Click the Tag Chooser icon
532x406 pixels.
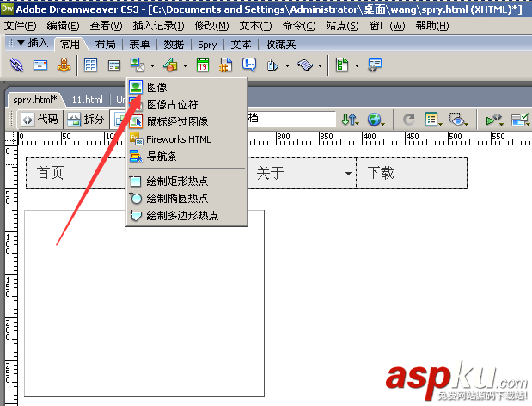point(375,65)
